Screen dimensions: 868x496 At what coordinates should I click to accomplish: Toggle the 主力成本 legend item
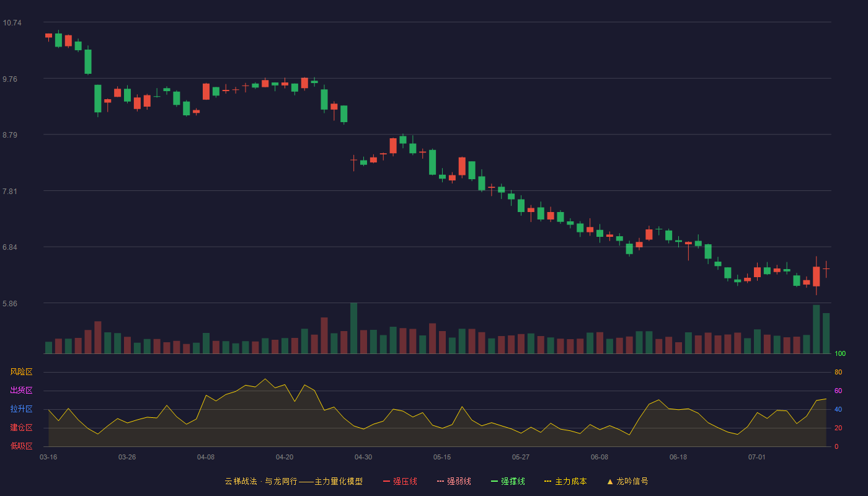click(565, 481)
